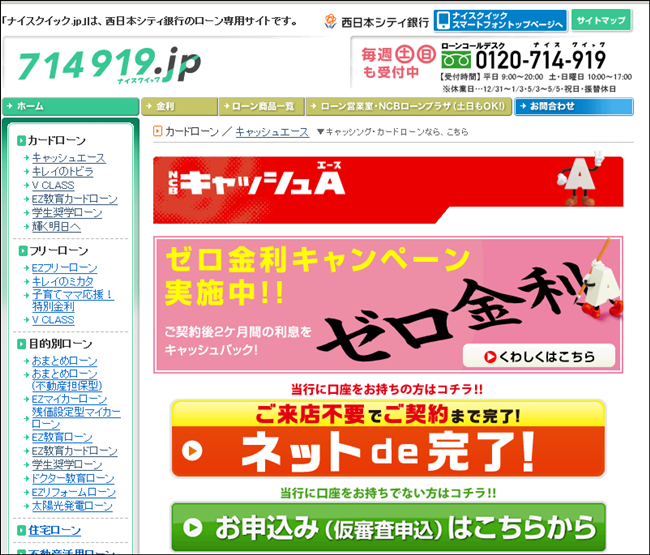650x555 pixels.
Task: Open V CLASS under フリーローン
Action: (53, 320)
